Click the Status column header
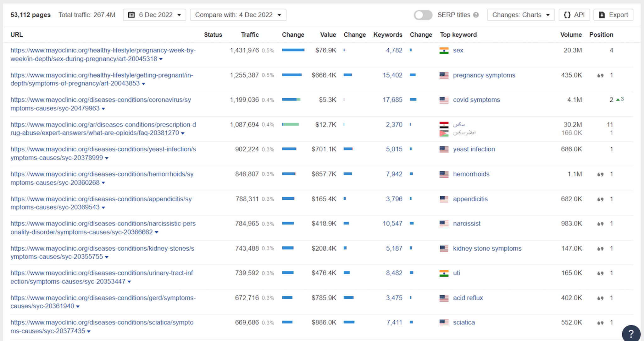The image size is (644, 341). click(213, 35)
